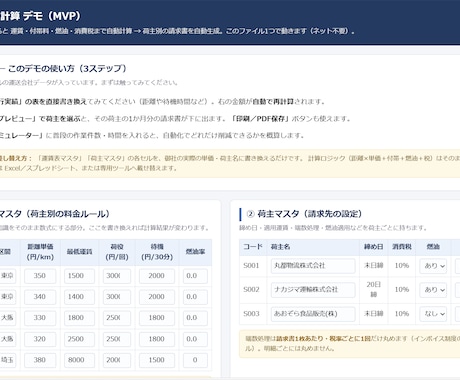
Task: Click the コード column header
Action: [x=253, y=247]
